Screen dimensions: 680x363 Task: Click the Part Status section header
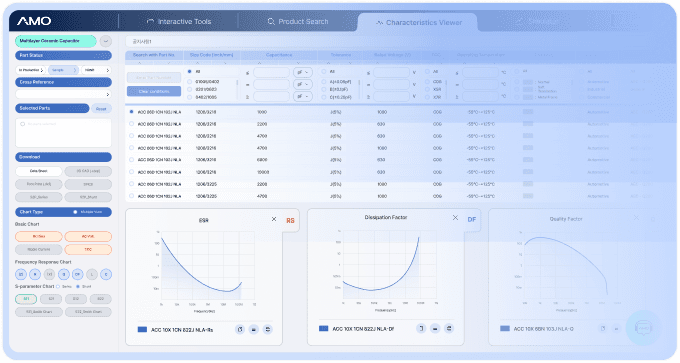63,55
